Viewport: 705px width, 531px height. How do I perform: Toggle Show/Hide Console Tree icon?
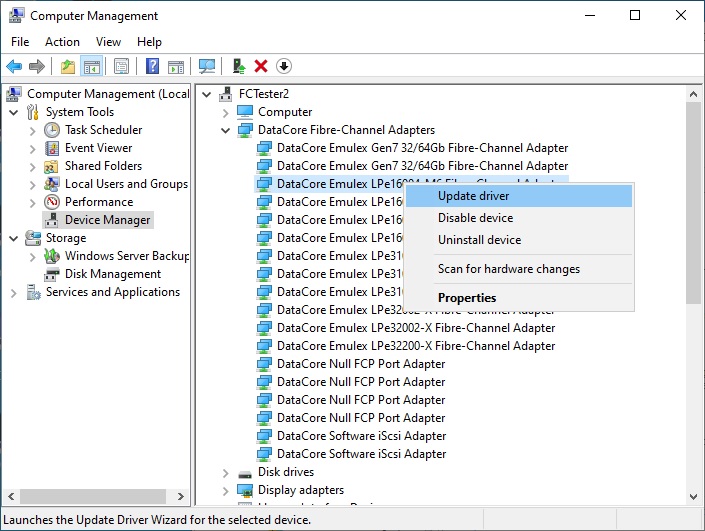91,66
